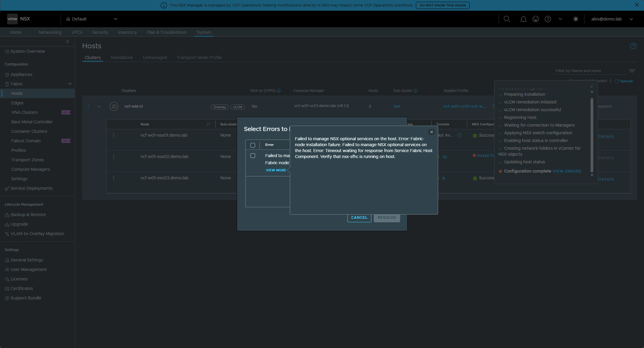Sort the Node column
644x348 pixels.
point(208,124)
